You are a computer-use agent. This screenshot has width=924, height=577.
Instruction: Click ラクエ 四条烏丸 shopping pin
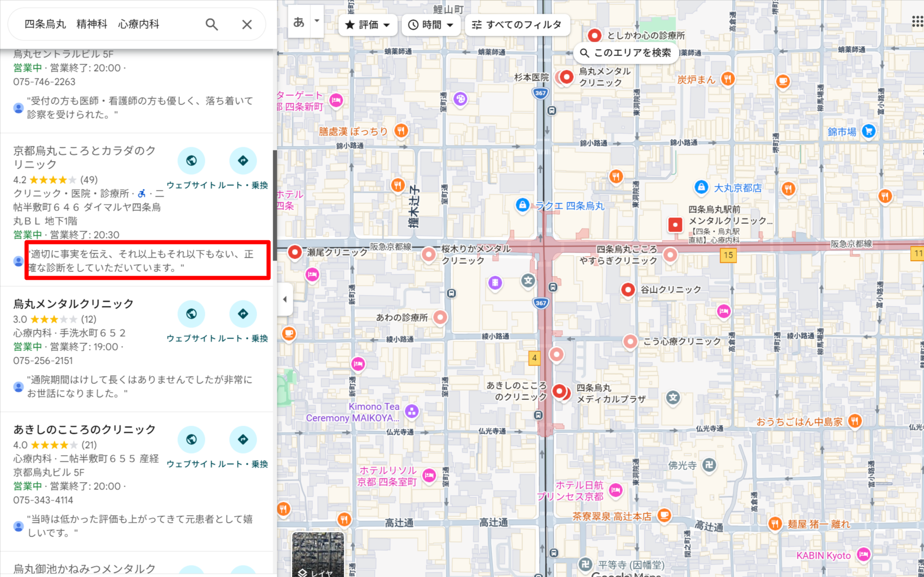pyautogui.click(x=522, y=205)
